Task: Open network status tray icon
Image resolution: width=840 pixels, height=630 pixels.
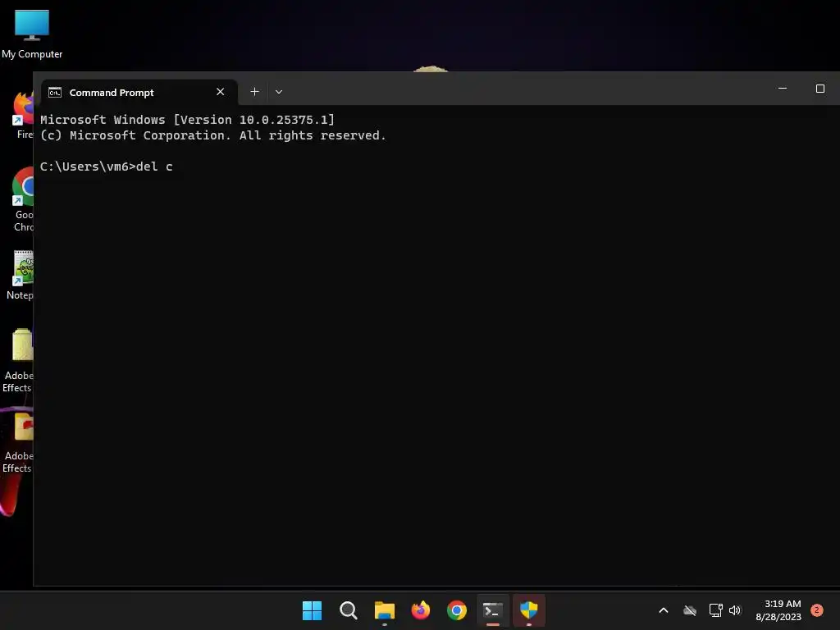Action: click(x=715, y=610)
